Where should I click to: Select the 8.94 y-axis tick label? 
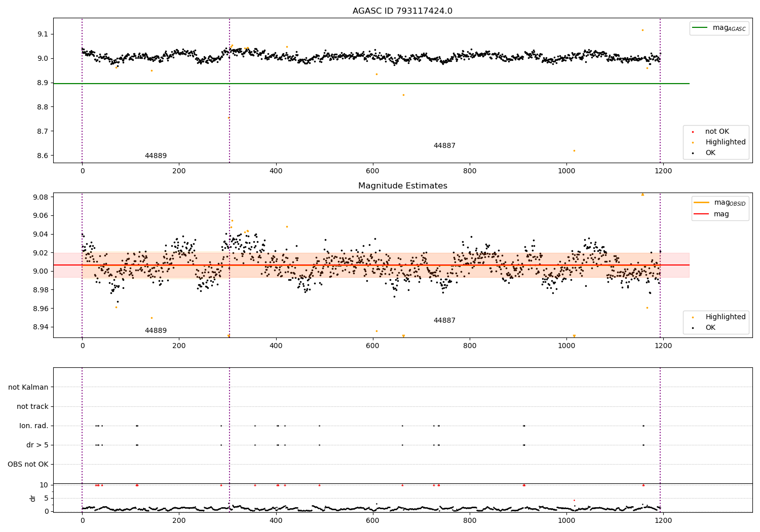coord(41,327)
